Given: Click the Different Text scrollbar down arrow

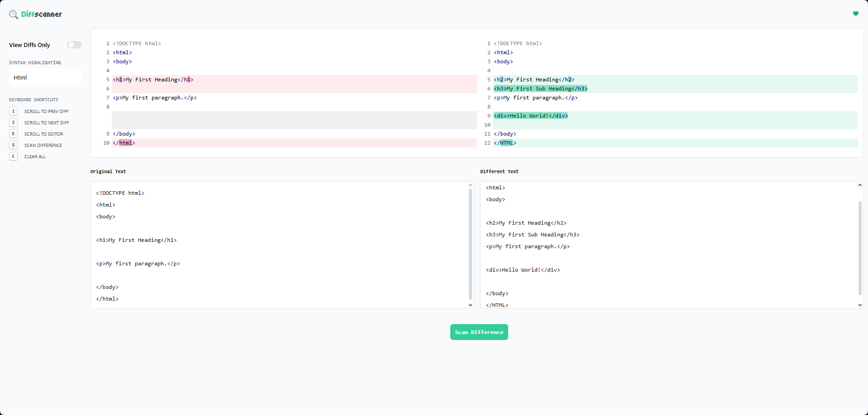Looking at the screenshot, I should 860,305.
